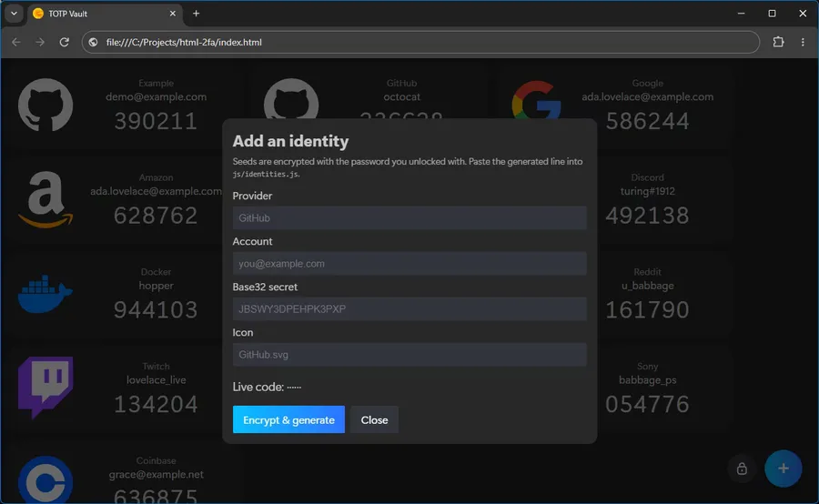Click the Add an identity heading
The height and width of the screenshot is (504, 819).
click(x=290, y=141)
